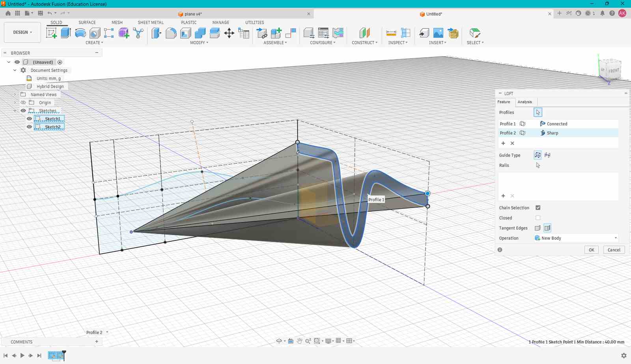Enable the Closed checkbox
Viewport: 631px width, 364px height.
(538, 218)
